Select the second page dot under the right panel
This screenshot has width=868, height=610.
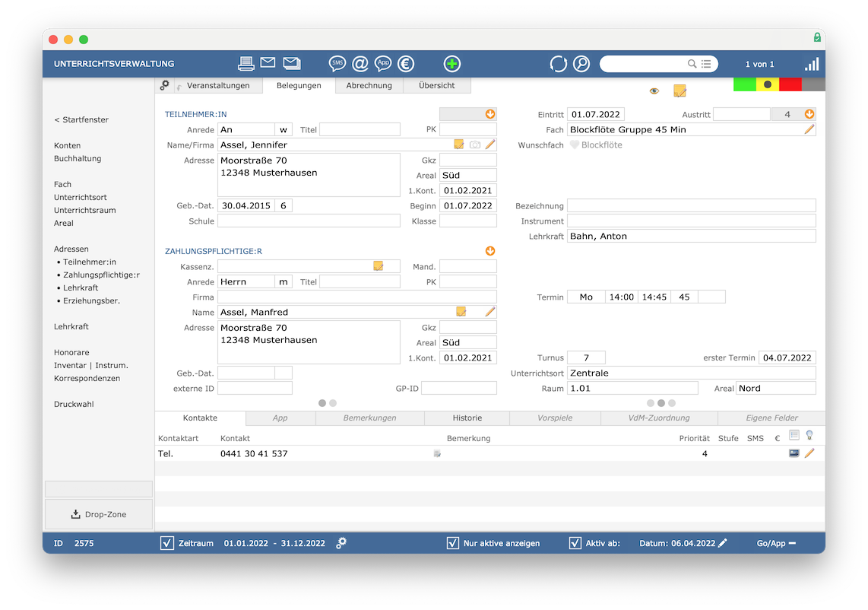[661, 403]
